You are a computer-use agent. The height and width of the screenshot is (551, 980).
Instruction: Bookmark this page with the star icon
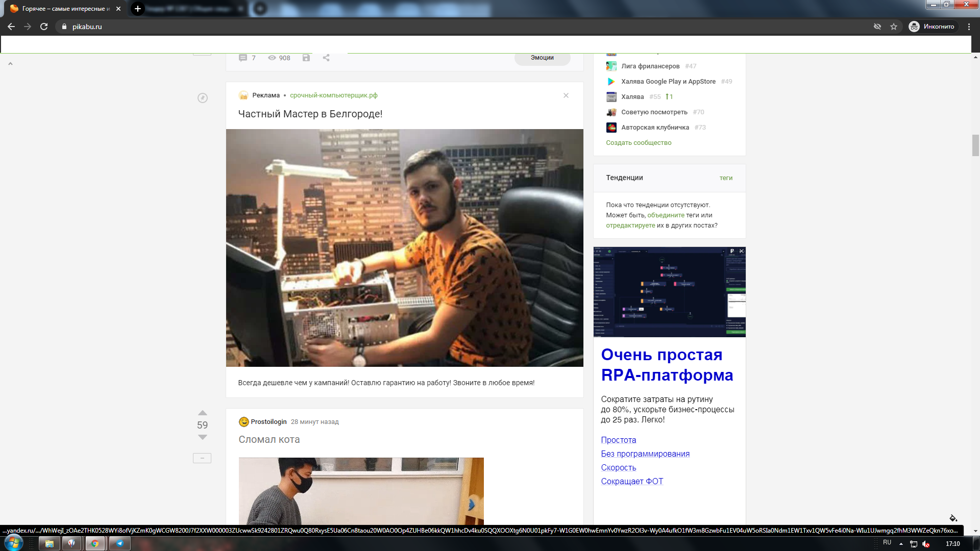coord(894,27)
